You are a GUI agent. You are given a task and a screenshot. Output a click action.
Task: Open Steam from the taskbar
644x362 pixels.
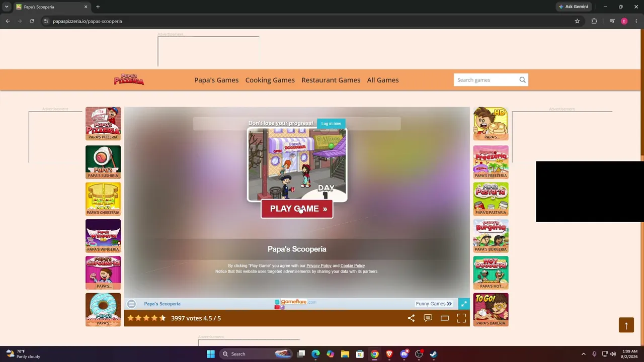click(x=433, y=354)
